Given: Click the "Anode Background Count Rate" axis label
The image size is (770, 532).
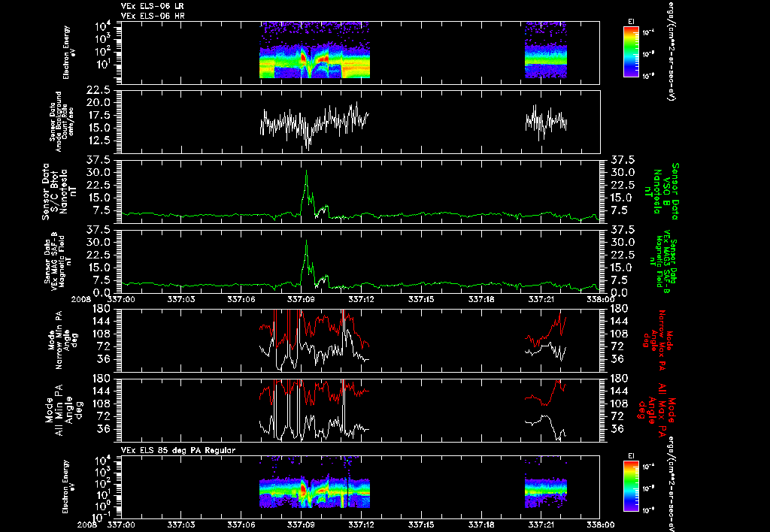Looking at the screenshot, I should [65, 122].
